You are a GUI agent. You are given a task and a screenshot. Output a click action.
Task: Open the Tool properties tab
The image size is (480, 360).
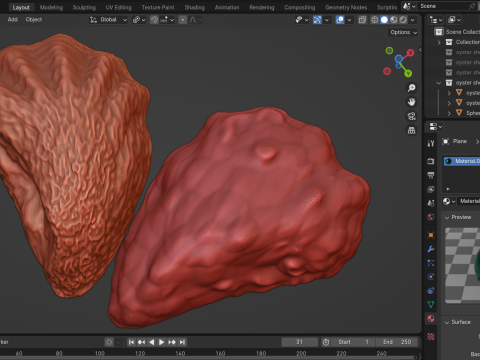431,143
